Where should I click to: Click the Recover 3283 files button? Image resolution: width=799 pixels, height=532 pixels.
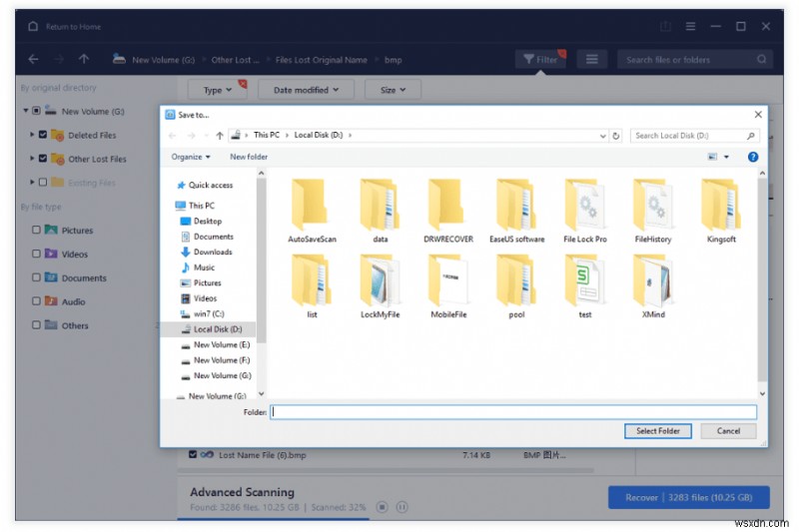(x=688, y=497)
